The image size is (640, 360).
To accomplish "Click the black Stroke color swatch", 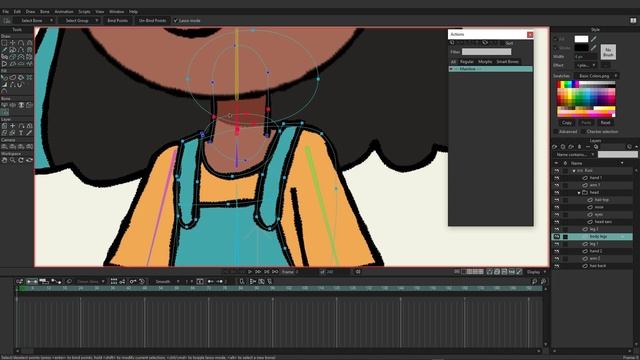I will point(581,48).
